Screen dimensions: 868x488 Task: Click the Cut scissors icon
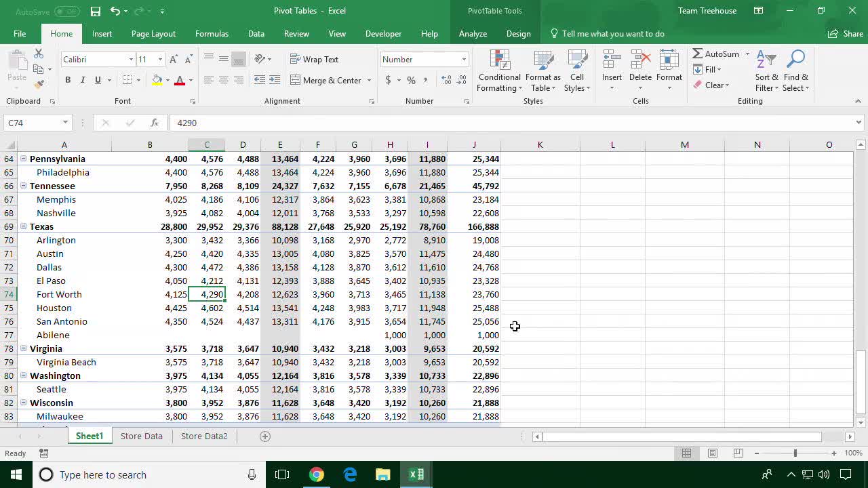pyautogui.click(x=39, y=54)
